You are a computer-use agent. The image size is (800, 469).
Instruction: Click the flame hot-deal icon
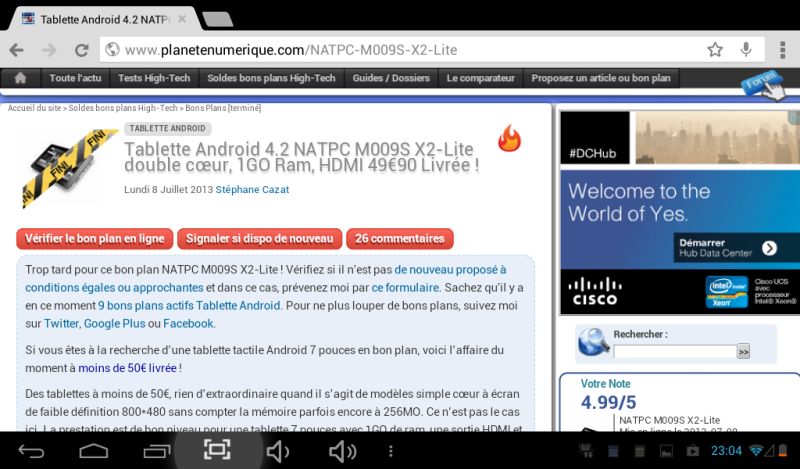pos(509,138)
